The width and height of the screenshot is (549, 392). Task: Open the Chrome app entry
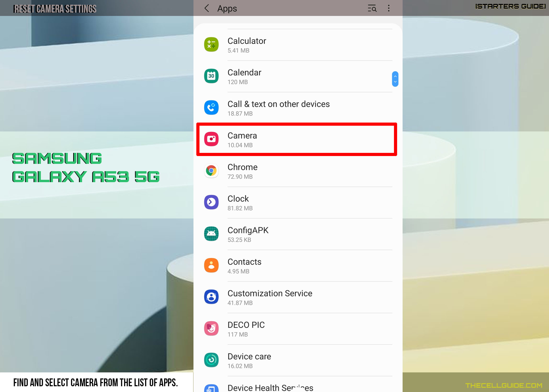(x=298, y=171)
